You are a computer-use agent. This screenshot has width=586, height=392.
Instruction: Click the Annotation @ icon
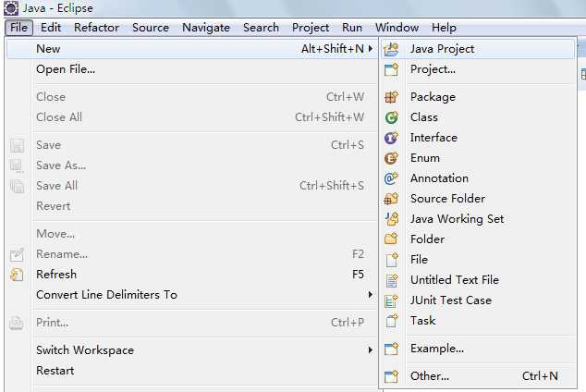391,178
